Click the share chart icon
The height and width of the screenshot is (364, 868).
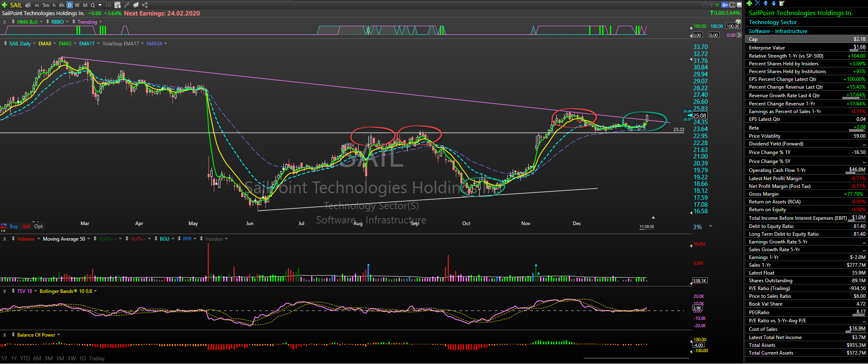(x=145, y=5)
